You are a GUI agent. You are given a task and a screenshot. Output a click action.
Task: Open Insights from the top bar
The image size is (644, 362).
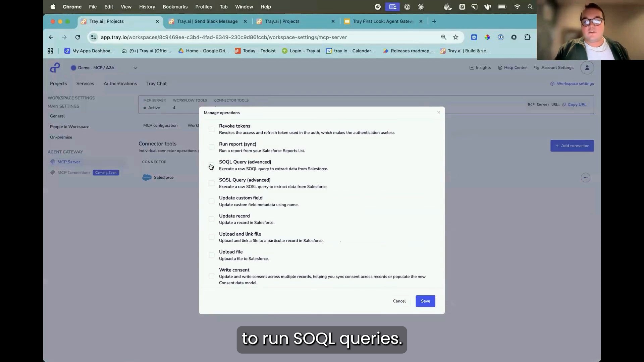pos(480,68)
